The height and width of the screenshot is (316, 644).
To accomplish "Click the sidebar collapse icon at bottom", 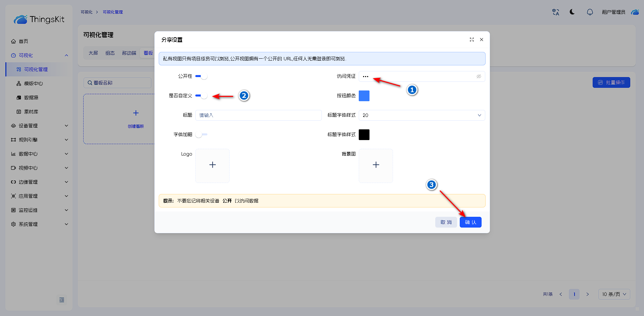I will (x=62, y=300).
